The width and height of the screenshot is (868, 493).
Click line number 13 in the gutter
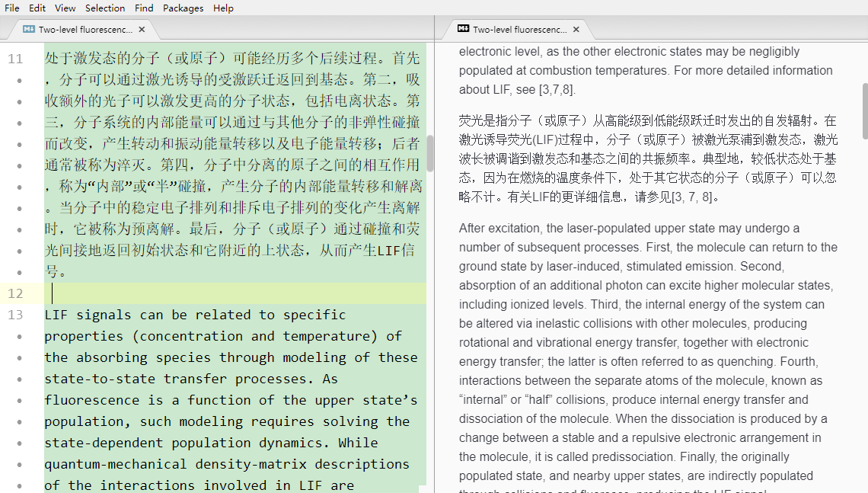pos(16,314)
